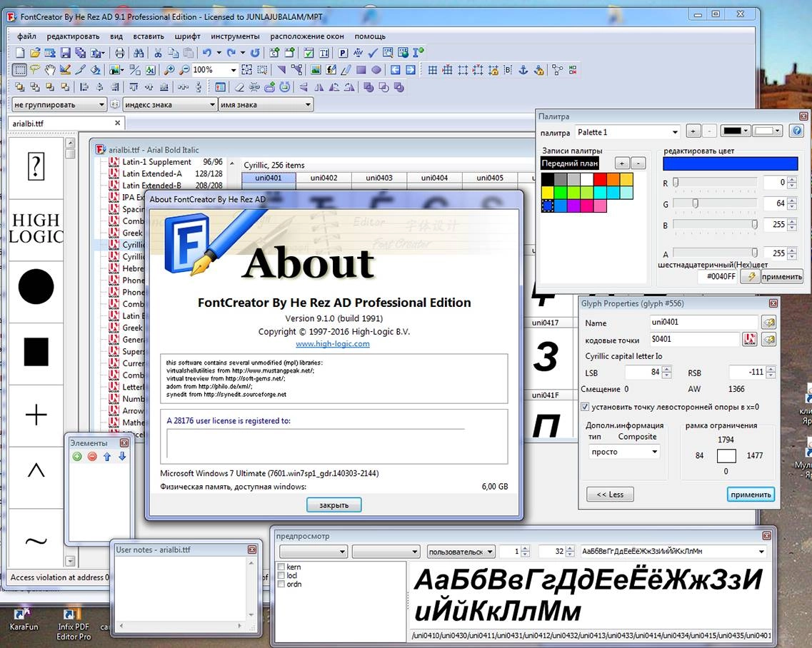Open the zoom 100% dropdown
The width and height of the screenshot is (812, 648).
[x=234, y=70]
